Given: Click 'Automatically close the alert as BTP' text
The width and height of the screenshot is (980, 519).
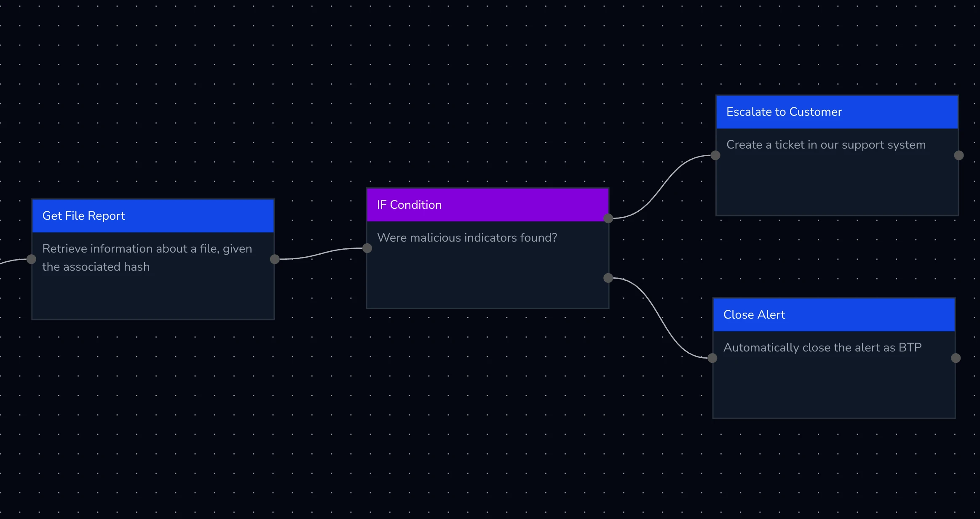Looking at the screenshot, I should tap(822, 348).
